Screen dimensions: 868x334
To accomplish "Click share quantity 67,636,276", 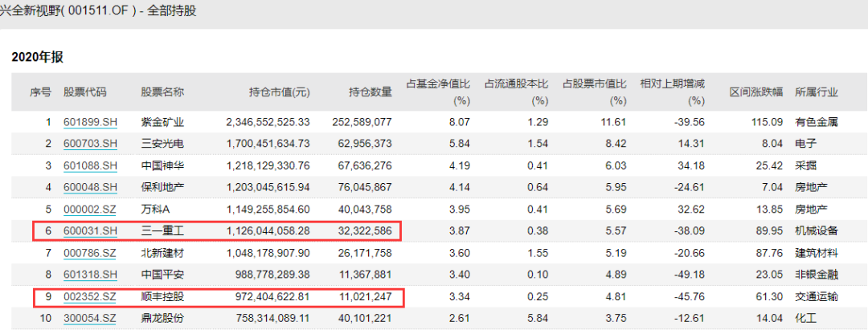I will (364, 165).
